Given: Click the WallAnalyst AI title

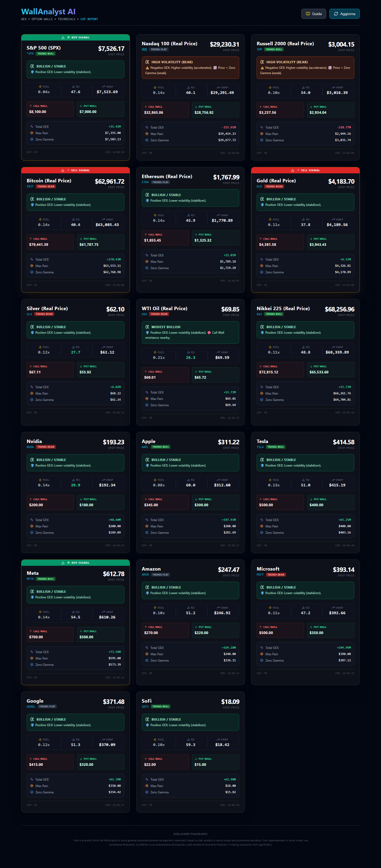Looking at the screenshot, I should coord(48,12).
